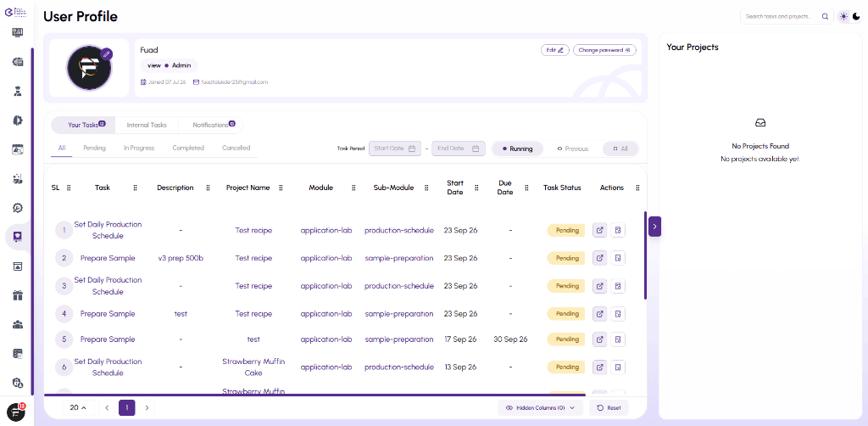Go to next page arrow
868x426 pixels.
(x=147, y=407)
